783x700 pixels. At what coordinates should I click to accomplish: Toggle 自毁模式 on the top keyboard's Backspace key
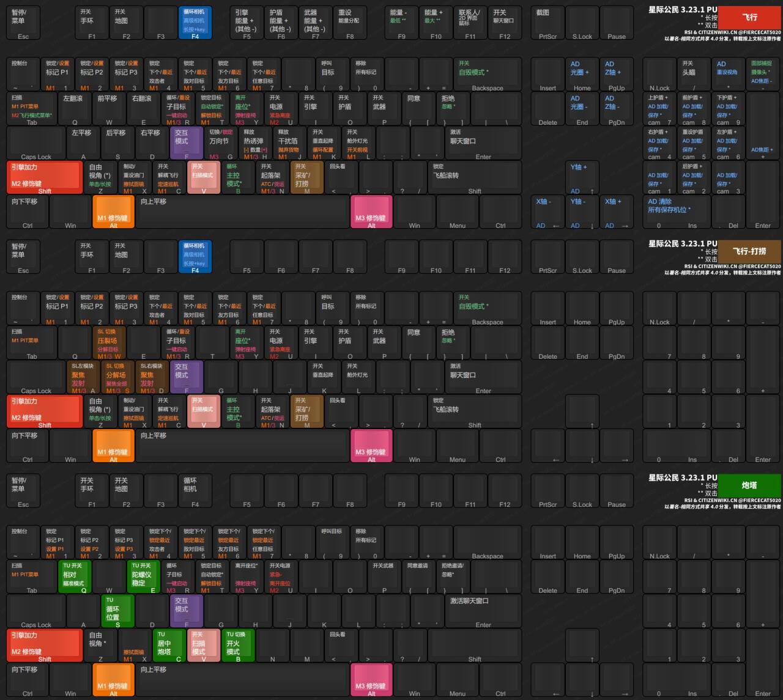tap(487, 75)
